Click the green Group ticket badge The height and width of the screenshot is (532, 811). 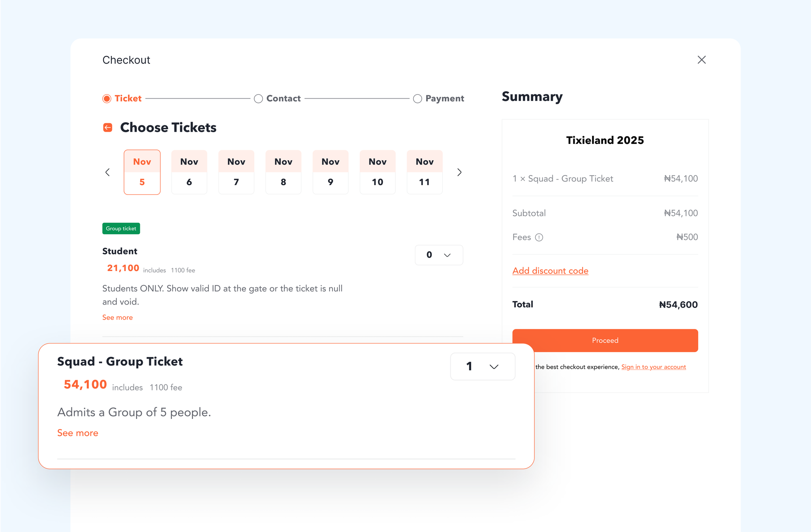[121, 229]
